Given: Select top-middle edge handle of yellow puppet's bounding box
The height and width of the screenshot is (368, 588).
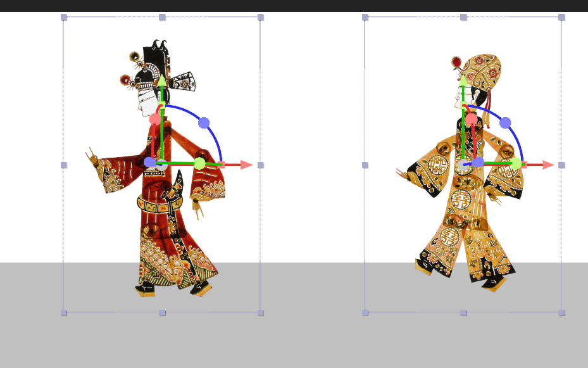Looking at the screenshot, I should pyautogui.click(x=463, y=17).
